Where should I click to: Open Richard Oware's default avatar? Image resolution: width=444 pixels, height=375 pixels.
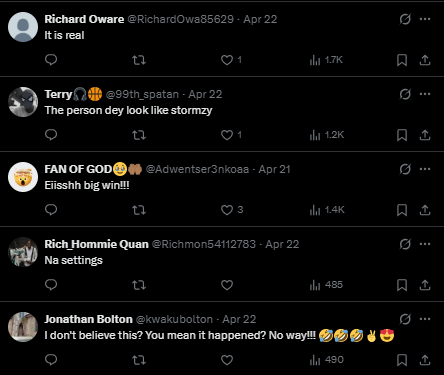[x=23, y=27]
